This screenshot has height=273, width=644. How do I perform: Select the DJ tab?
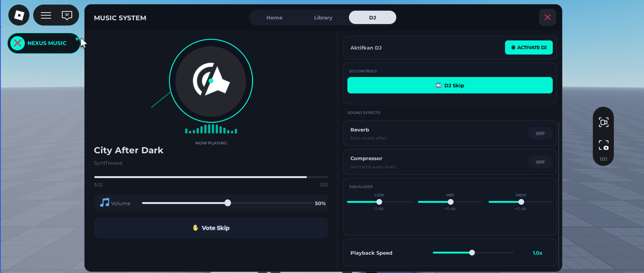(372, 18)
